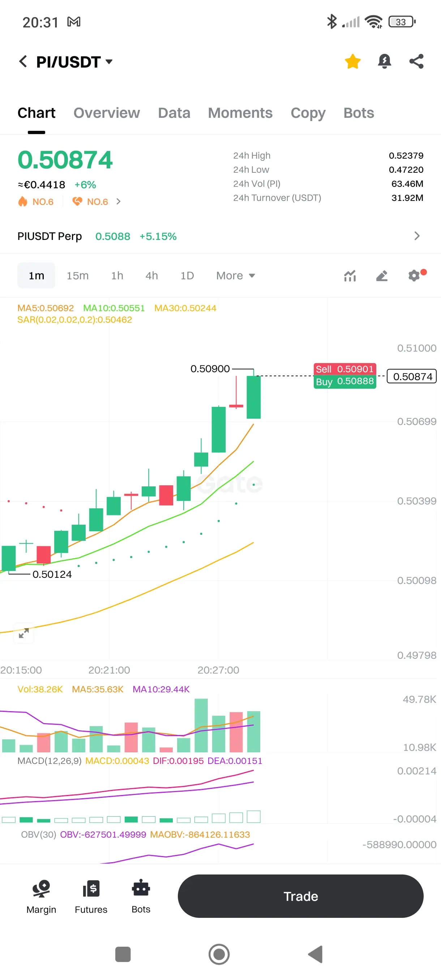Tap the PIUSDT Perp label

pos(50,236)
